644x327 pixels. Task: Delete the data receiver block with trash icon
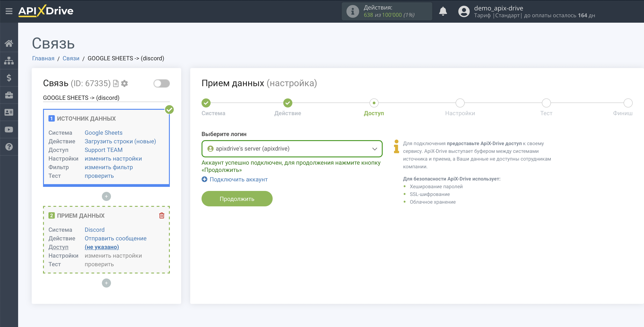(162, 216)
